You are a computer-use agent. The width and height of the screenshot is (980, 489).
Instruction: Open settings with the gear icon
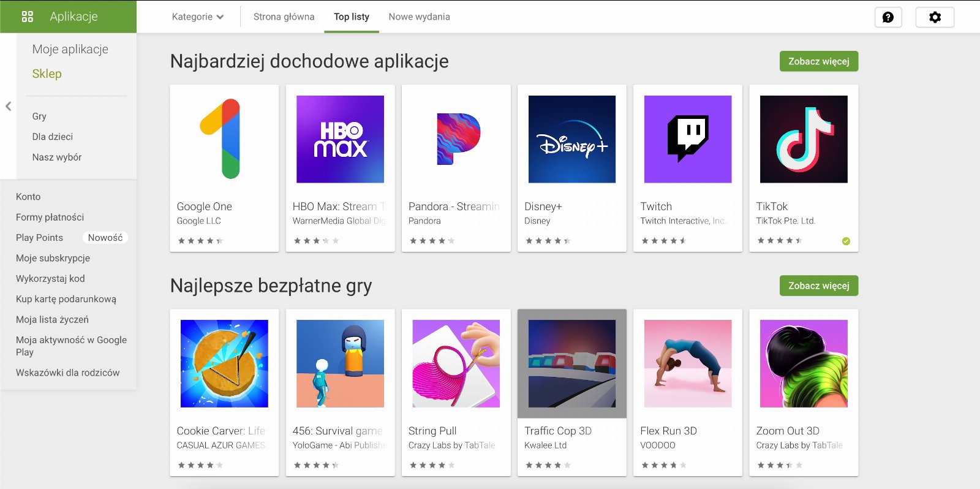click(935, 17)
